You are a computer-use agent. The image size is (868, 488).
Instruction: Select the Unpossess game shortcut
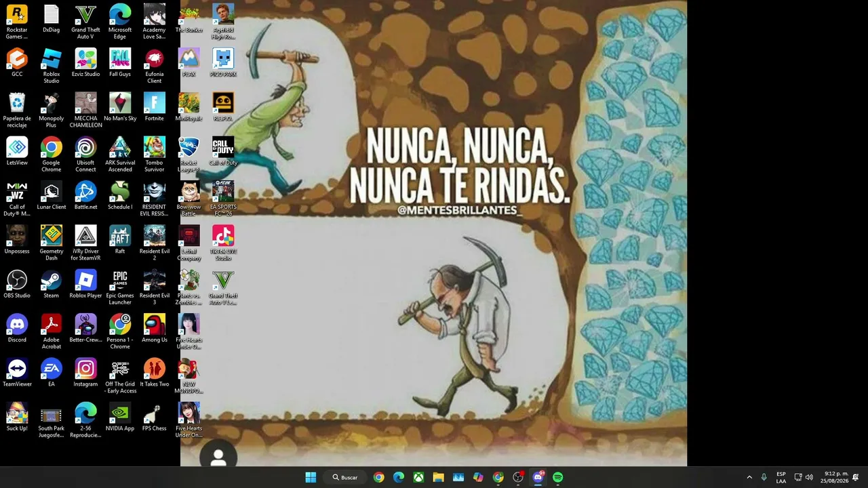click(x=17, y=240)
